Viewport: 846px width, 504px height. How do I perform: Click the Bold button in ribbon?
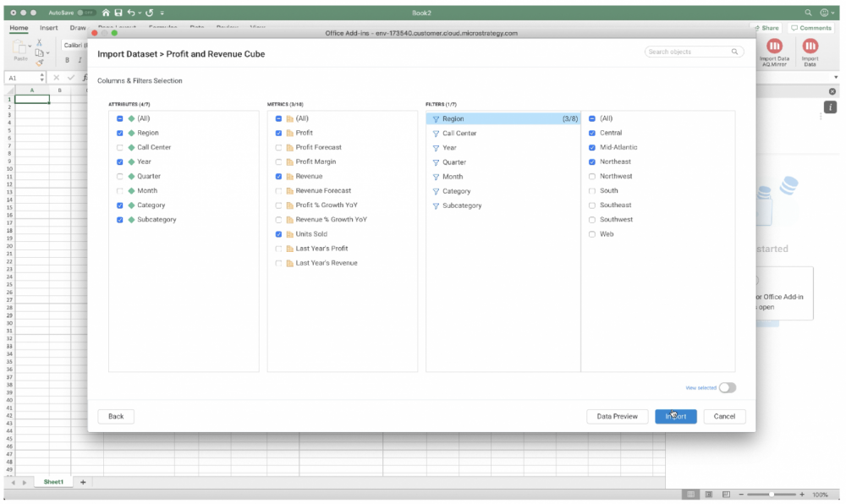[67, 60]
